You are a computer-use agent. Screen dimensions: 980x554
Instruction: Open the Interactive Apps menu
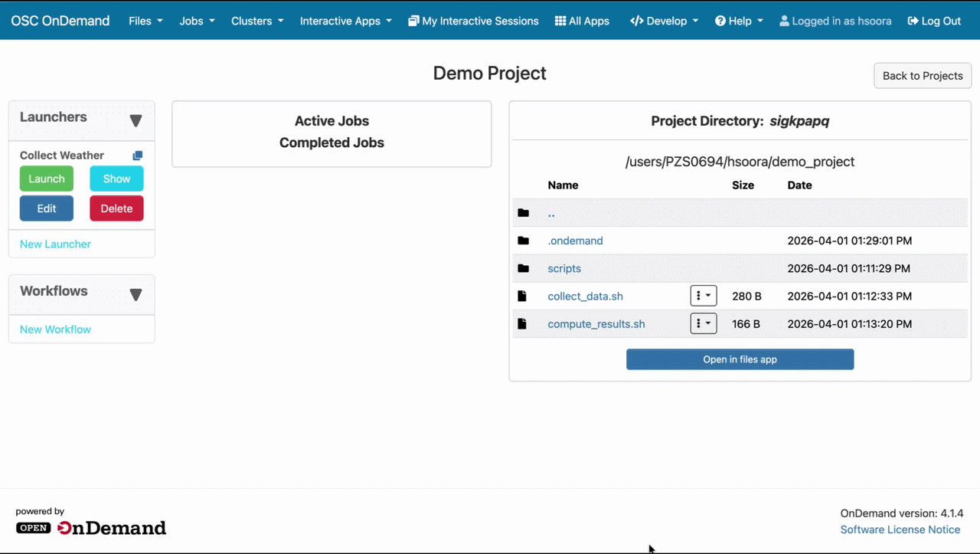pos(345,21)
